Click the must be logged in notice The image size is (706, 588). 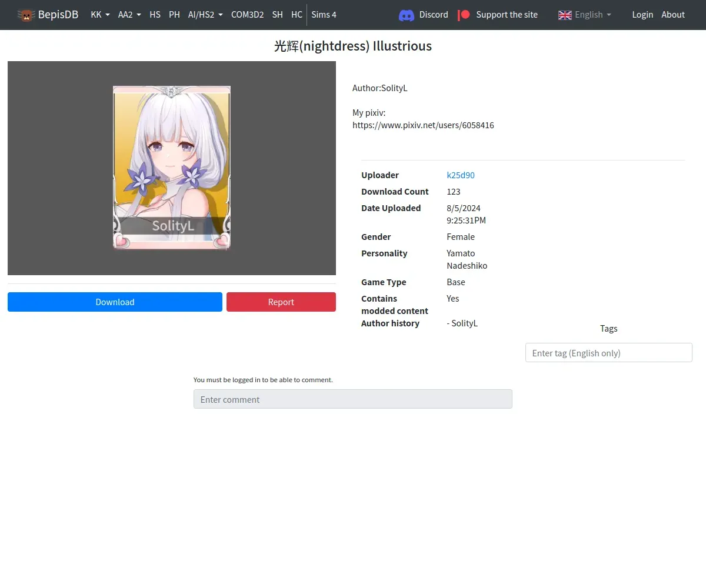[x=263, y=380]
